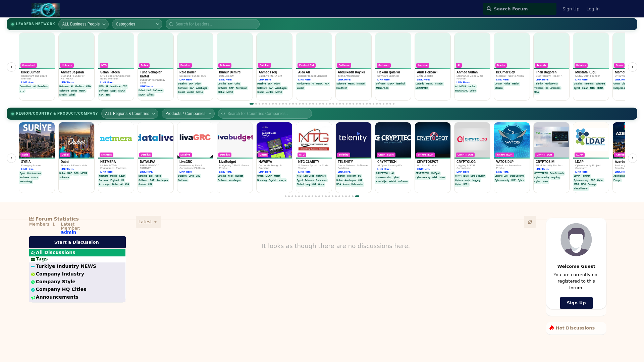Open the ALL Regions & Countries dropdown
The height and width of the screenshot is (362, 644).
click(x=130, y=114)
